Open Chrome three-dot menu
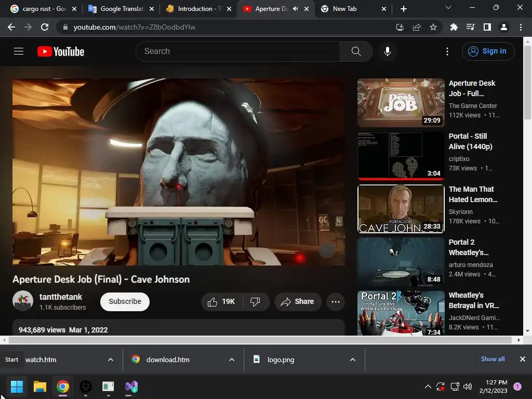The width and height of the screenshot is (532, 399). [521, 27]
